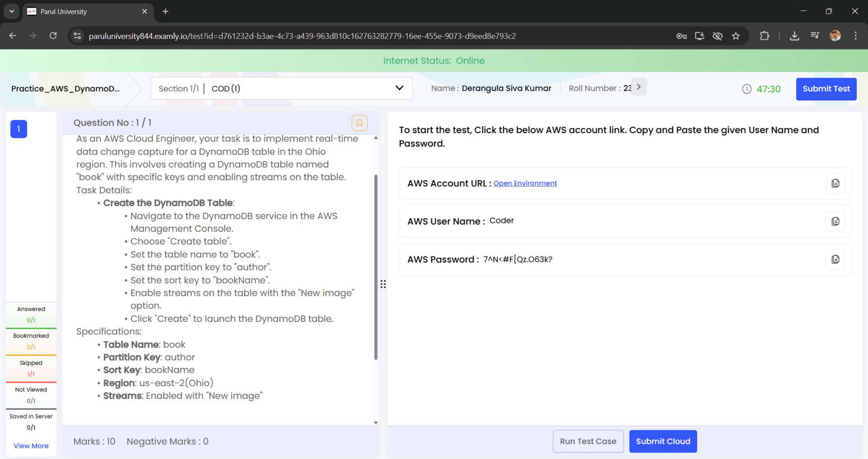Click the scroll-down arrow of question panel

(376, 422)
